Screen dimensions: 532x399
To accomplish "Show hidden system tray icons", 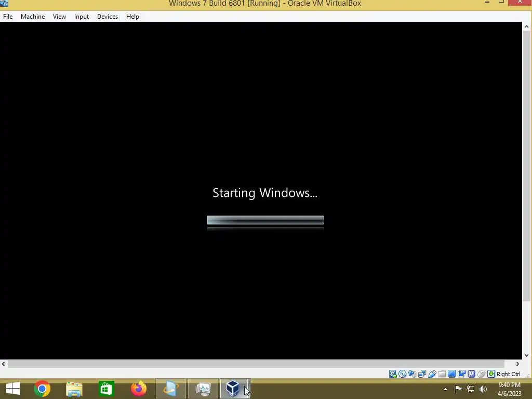I will 445,389.
